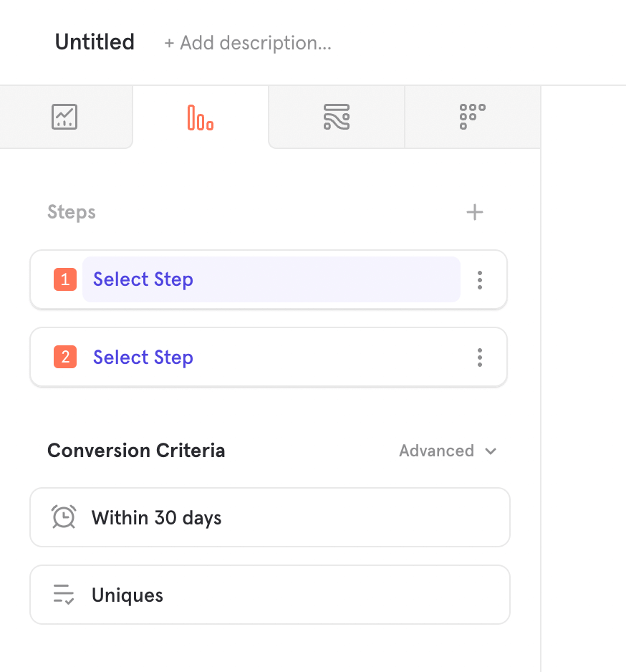The height and width of the screenshot is (672, 626).
Task: Open three-dot menu for step 1
Action: [x=480, y=280]
